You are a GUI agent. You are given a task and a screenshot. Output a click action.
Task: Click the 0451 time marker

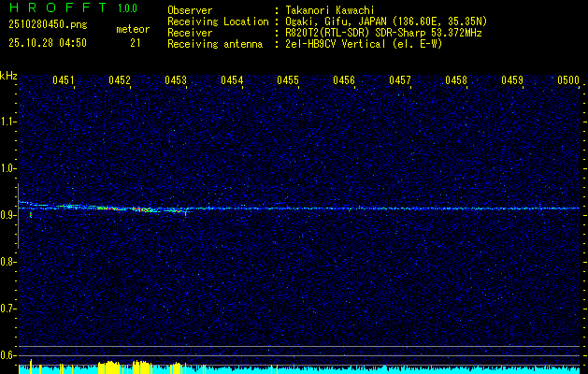[x=64, y=81]
